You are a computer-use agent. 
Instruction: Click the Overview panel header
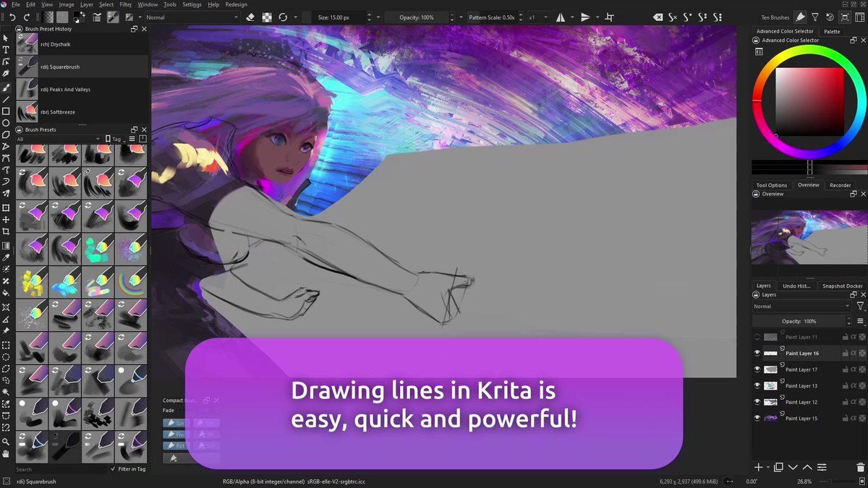pos(772,194)
